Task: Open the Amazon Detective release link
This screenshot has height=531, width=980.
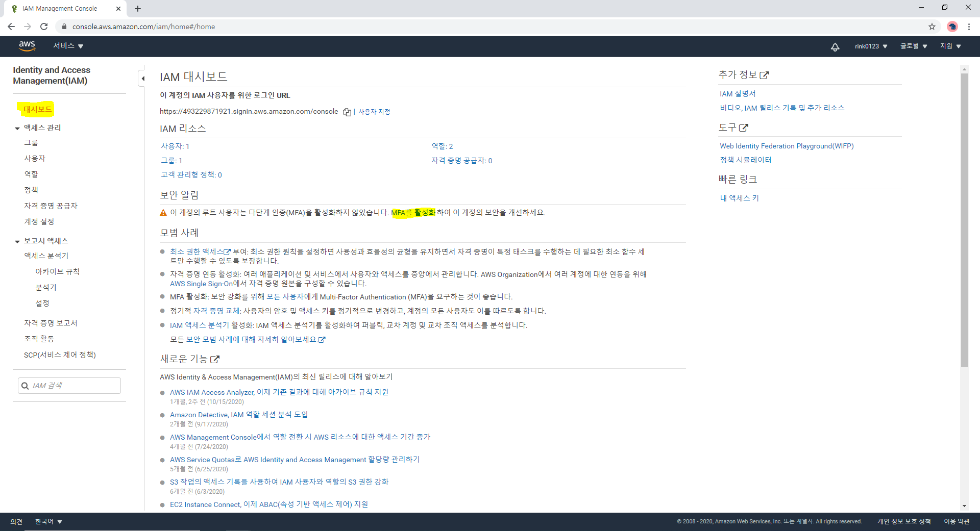Action: (239, 415)
